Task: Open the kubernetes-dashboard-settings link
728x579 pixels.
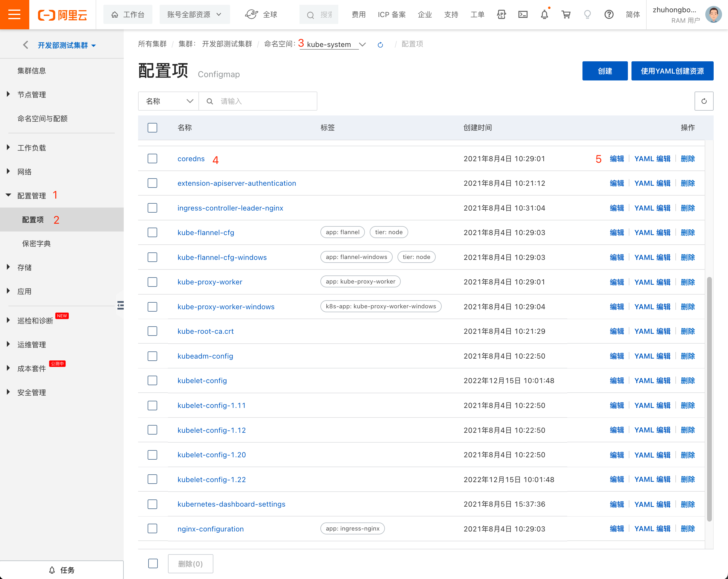Action: pyautogui.click(x=231, y=504)
